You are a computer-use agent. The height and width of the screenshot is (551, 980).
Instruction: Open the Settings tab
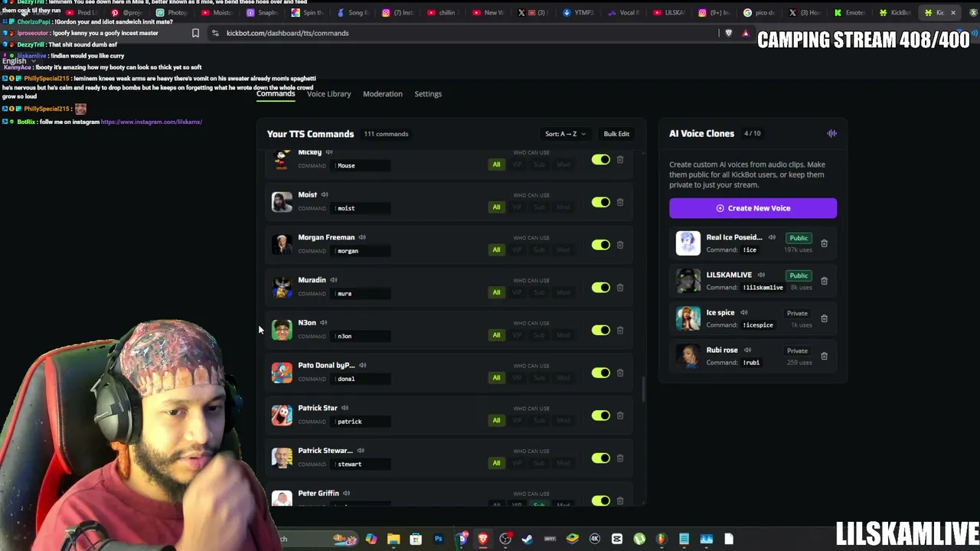[428, 94]
